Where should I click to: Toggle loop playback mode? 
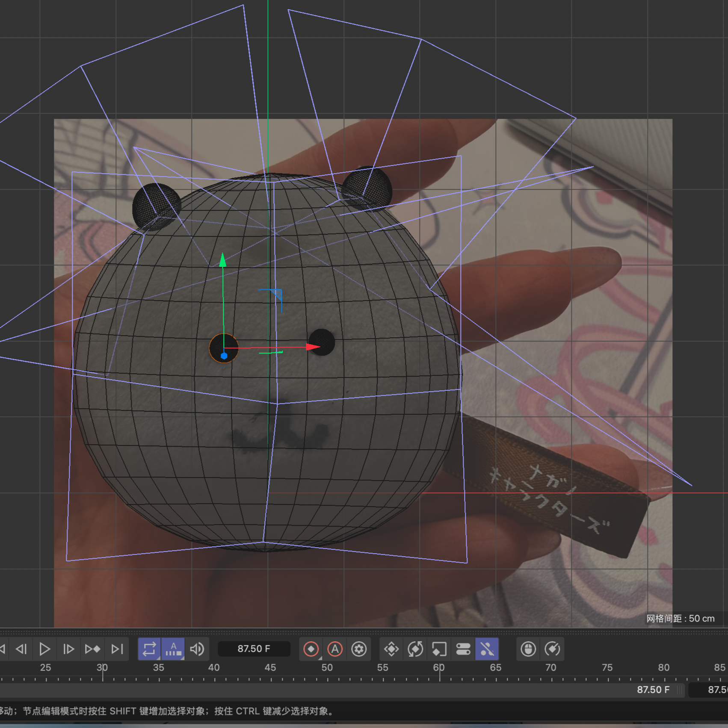[x=149, y=649]
